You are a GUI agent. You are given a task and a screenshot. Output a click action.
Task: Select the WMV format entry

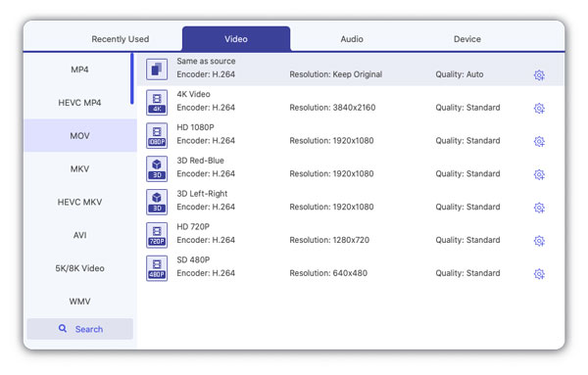[79, 302]
